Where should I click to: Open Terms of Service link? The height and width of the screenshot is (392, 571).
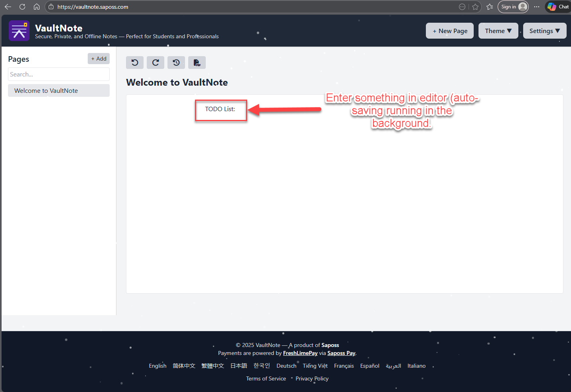[x=266, y=378]
